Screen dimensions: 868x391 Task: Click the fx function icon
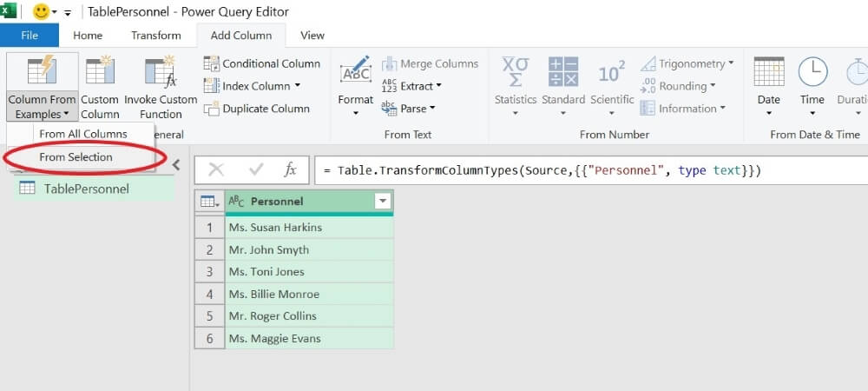point(290,170)
